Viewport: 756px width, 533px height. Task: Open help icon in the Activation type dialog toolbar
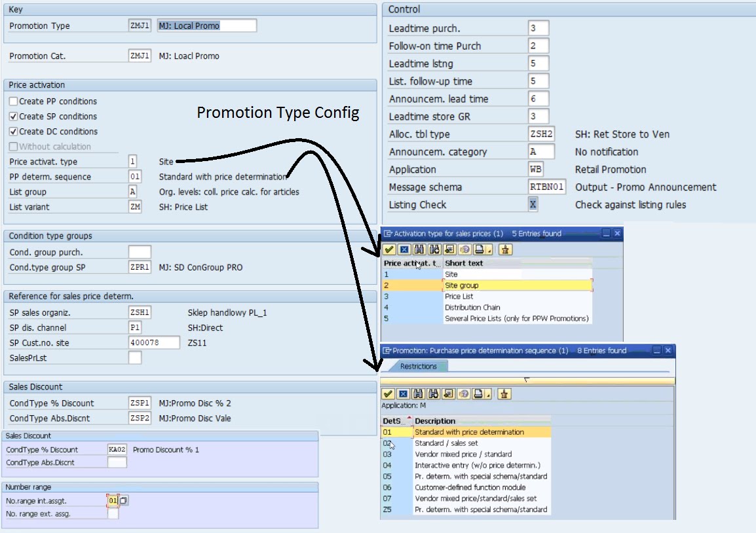[x=464, y=249]
